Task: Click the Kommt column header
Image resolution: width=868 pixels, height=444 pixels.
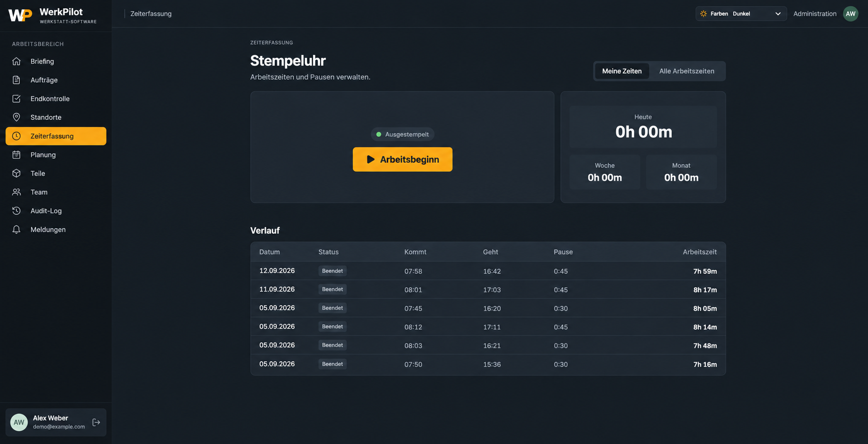Action: point(415,252)
